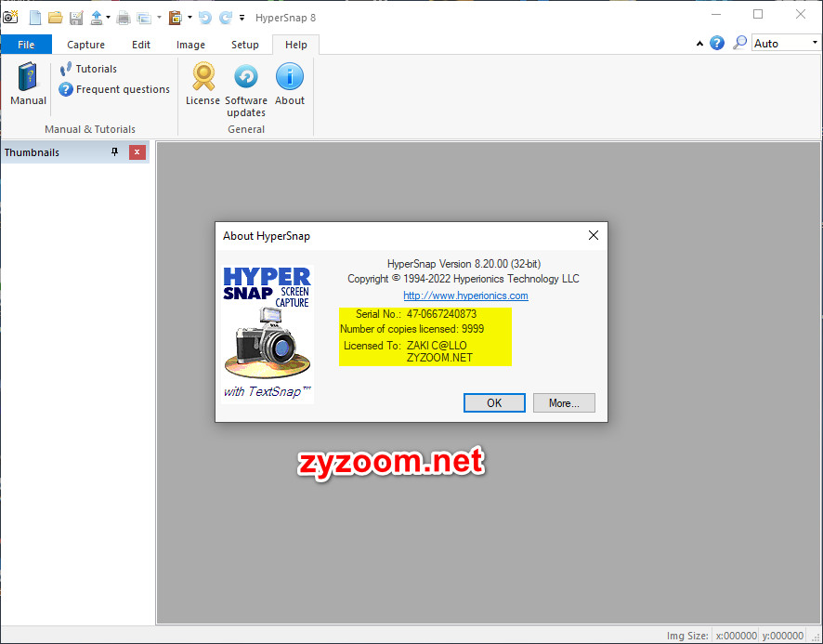Viewport: 823px width, 644px height.
Task: Click the magnifier zoom icon
Action: [739, 43]
